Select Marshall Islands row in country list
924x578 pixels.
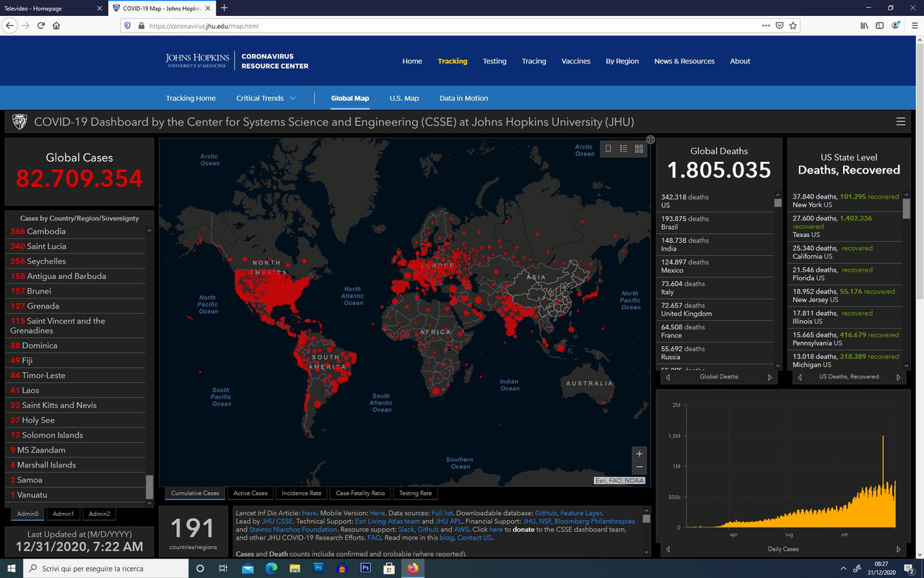point(75,465)
